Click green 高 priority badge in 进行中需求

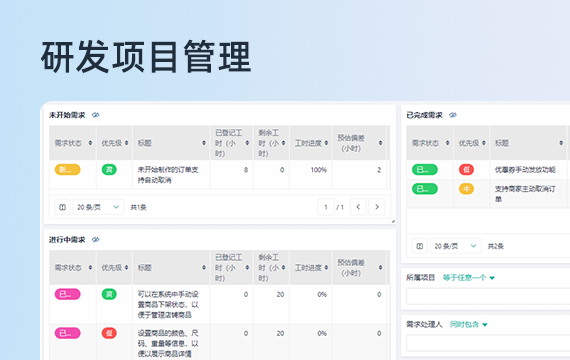click(109, 295)
